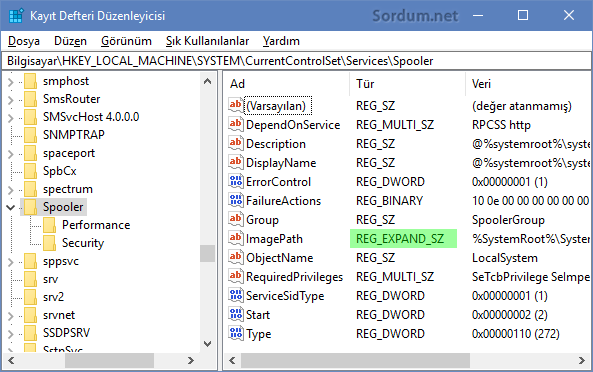Select the Start DWORD value icon
This screenshot has height=372, width=593.
tap(236, 314)
